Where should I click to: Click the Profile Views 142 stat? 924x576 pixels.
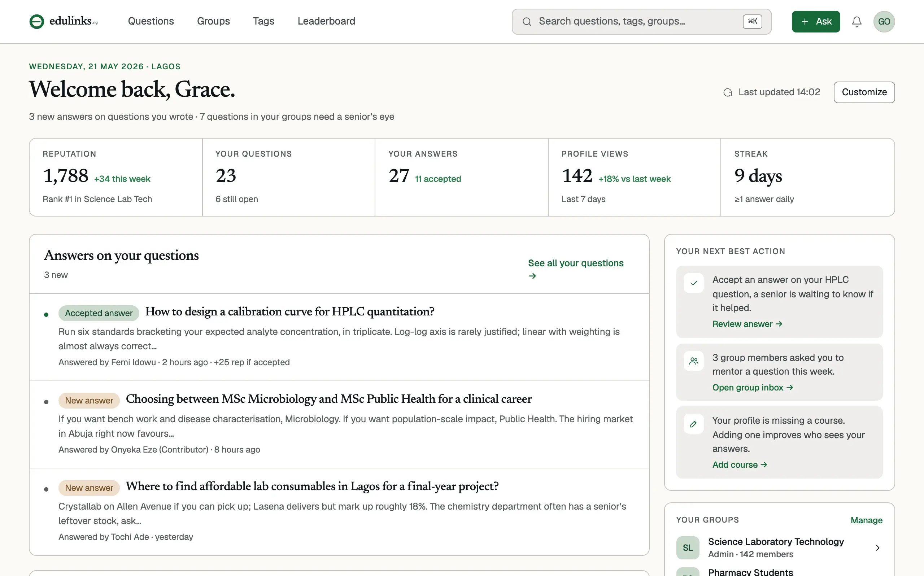(635, 177)
